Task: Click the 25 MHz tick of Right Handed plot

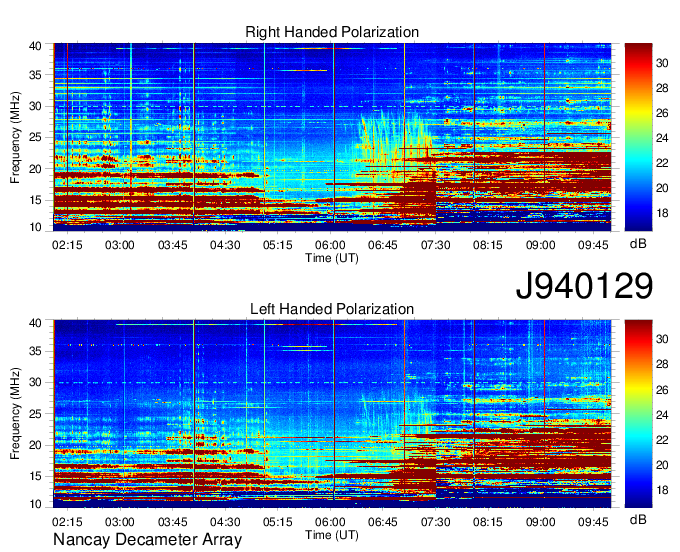Action: (35, 137)
